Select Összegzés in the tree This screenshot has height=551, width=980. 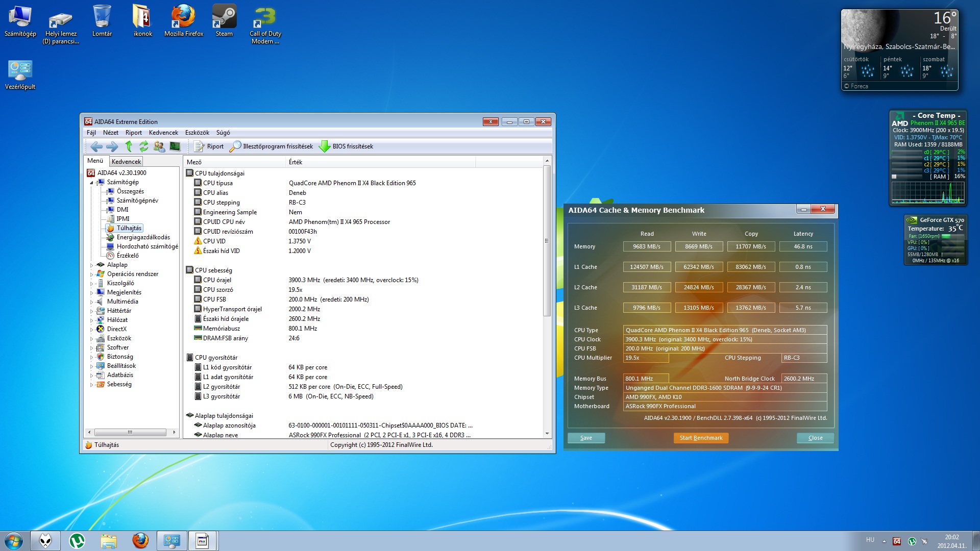130,191
